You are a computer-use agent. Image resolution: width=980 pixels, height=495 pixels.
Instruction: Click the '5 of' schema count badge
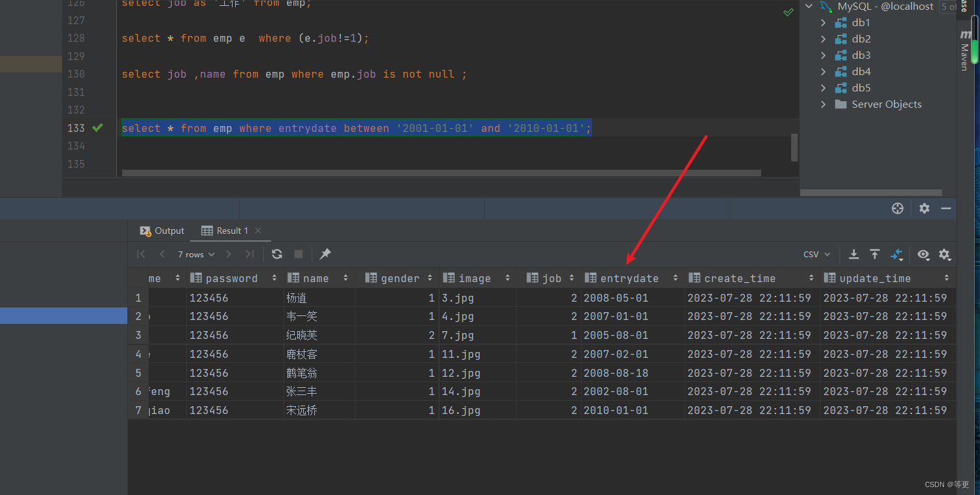coord(949,7)
